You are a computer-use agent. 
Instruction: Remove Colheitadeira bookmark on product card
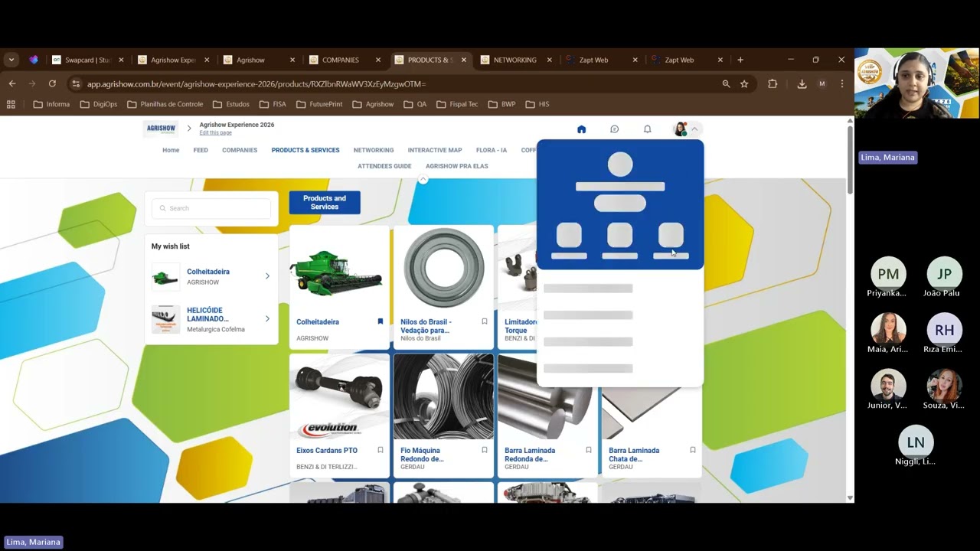pos(380,321)
